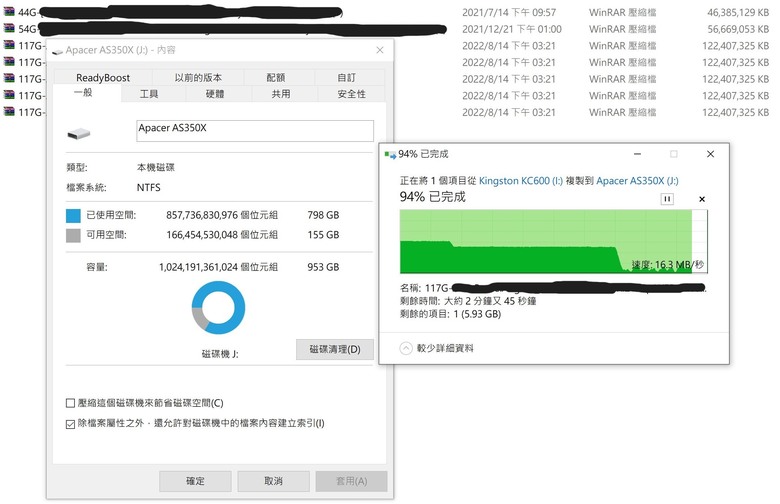Uncheck the 允許對磁碟機中的檔案內容建立索引 checkbox
This screenshot has height=504, width=780.
[70, 424]
